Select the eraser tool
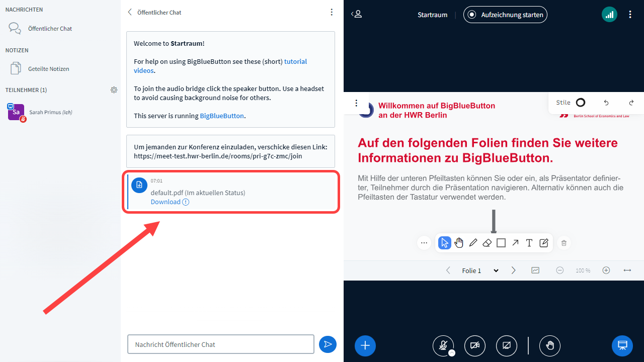 (x=487, y=243)
